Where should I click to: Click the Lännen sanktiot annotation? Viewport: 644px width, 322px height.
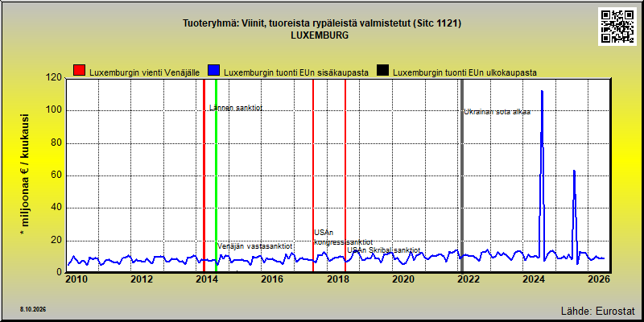coord(236,108)
